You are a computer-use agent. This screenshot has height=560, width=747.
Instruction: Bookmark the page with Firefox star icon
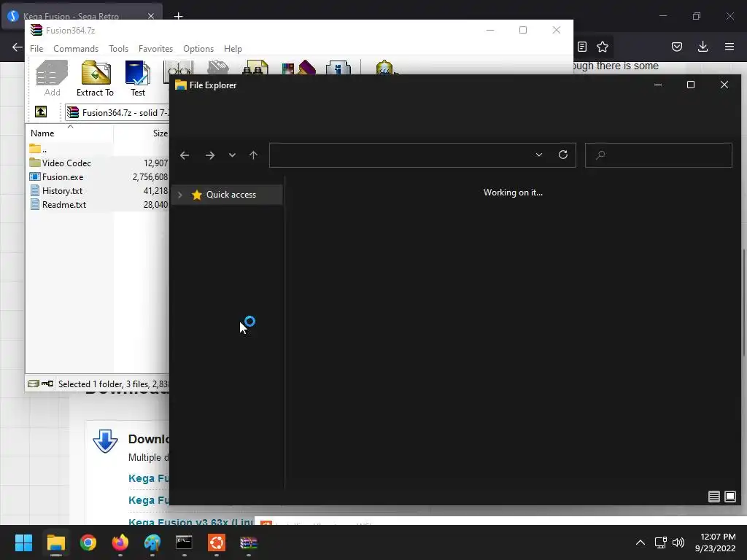pyautogui.click(x=603, y=47)
